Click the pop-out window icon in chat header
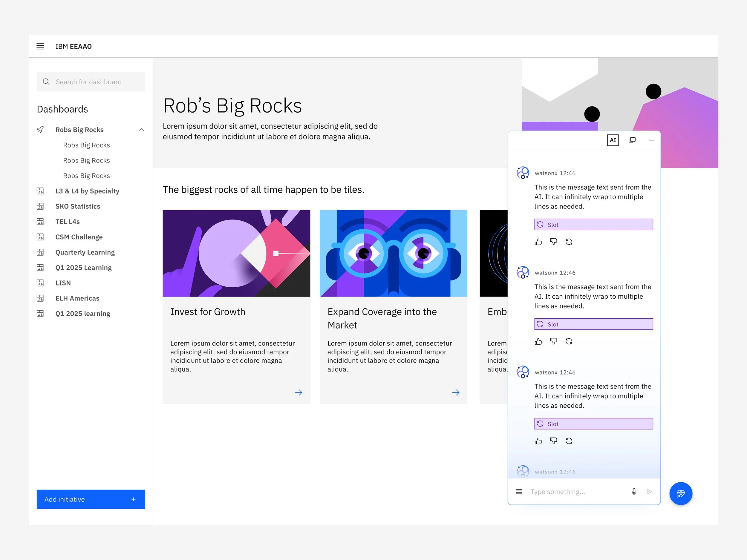This screenshot has width=747, height=560. [632, 140]
